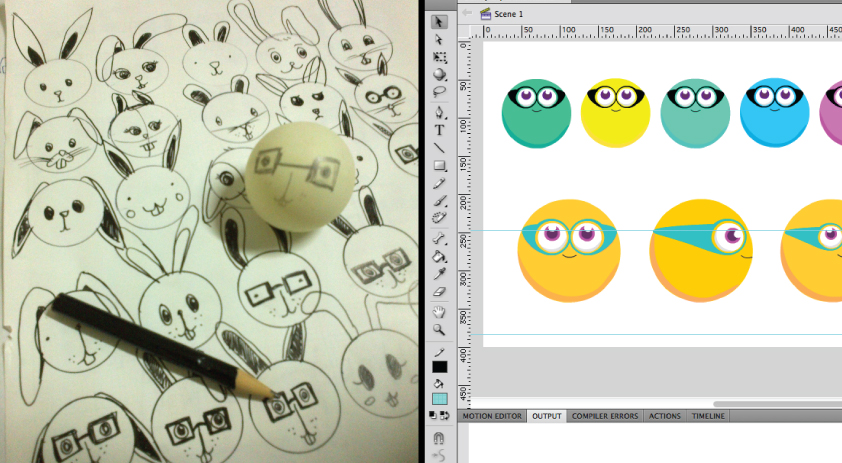Select the Deco tool

point(439,218)
